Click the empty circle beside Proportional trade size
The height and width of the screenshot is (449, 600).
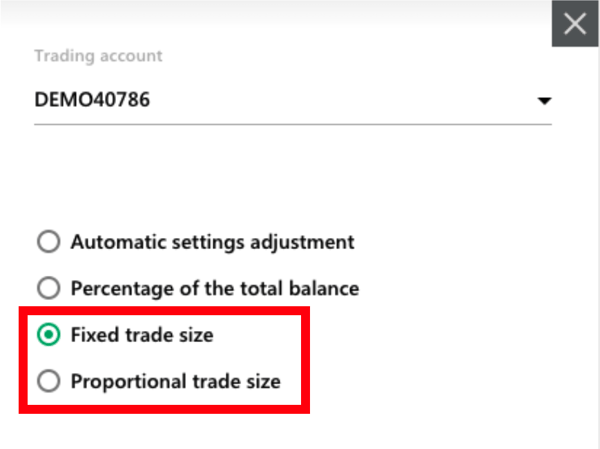click(x=48, y=381)
